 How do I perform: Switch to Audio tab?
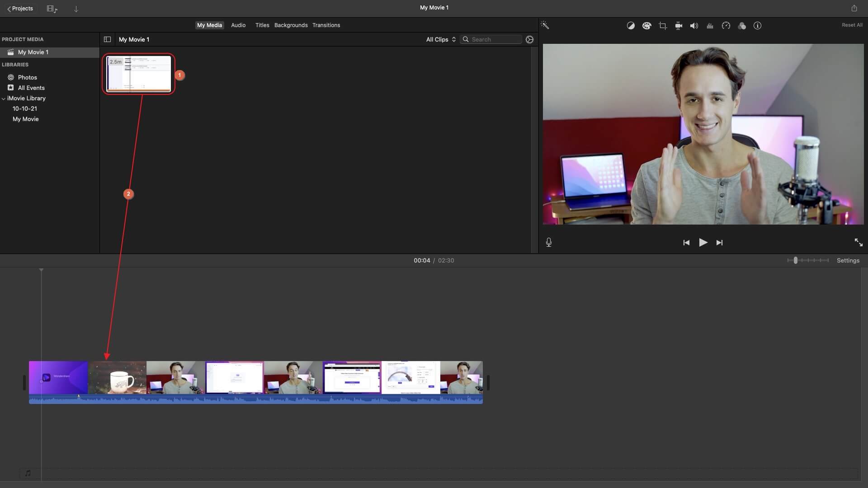(238, 25)
